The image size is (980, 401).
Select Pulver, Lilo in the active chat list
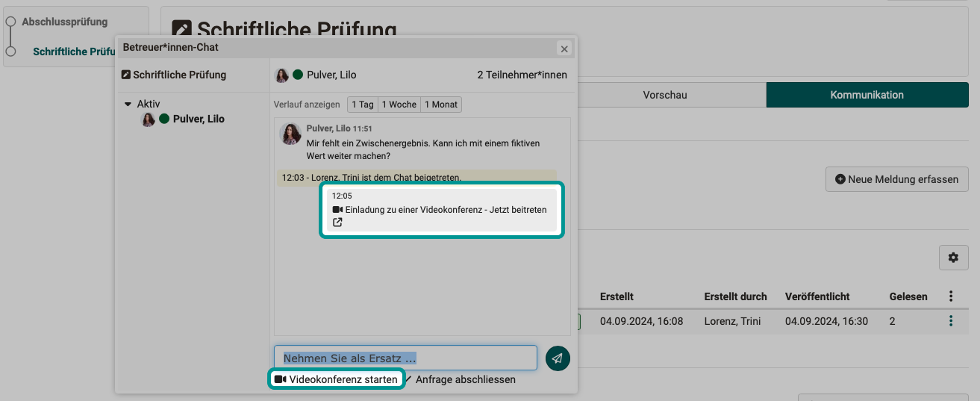198,119
